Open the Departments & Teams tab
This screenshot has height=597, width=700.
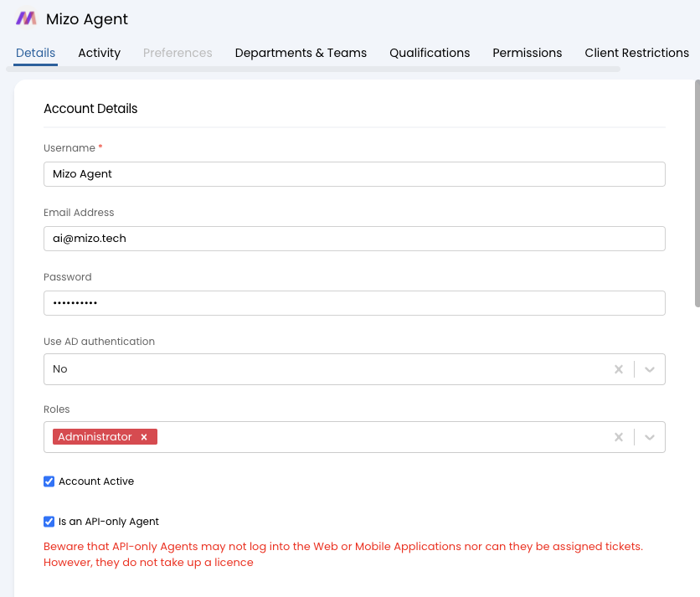pos(301,53)
